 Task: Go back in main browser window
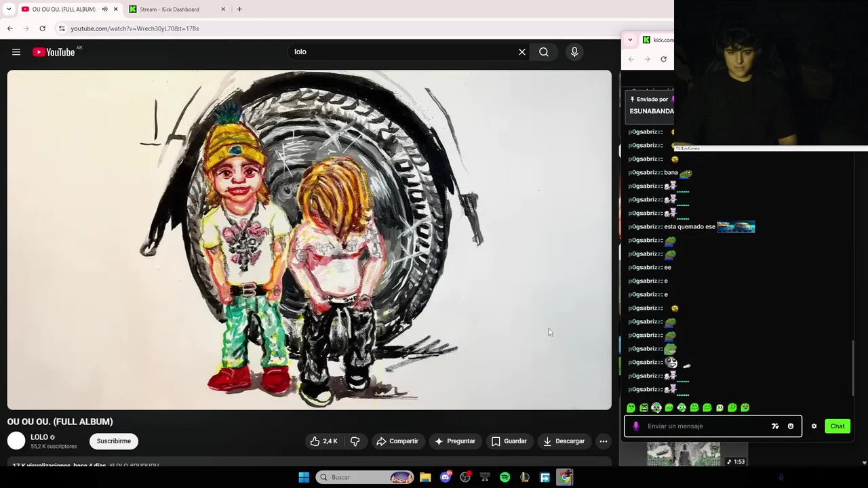pyautogui.click(x=10, y=28)
